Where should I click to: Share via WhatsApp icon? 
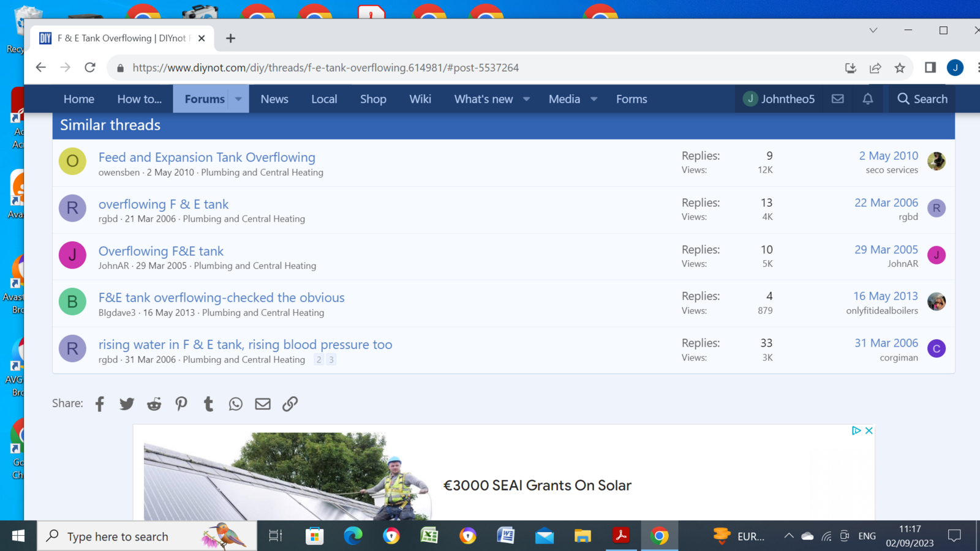click(x=236, y=404)
